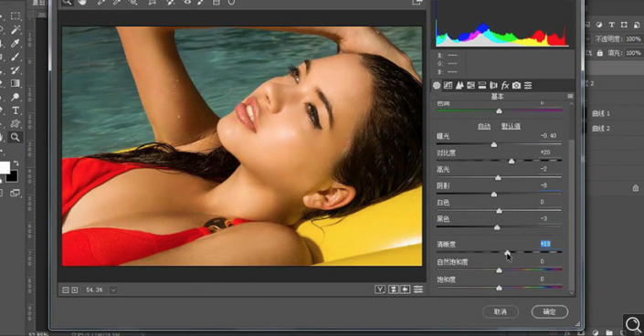Switch to the Presets panel tab

528,86
